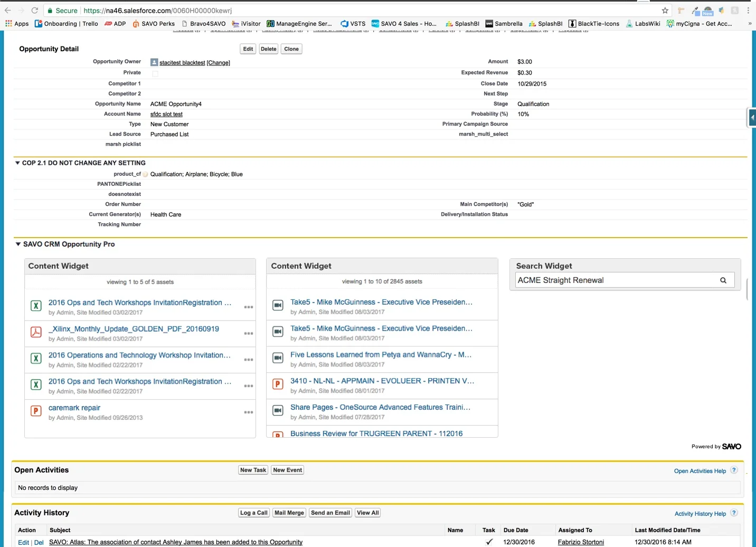Open the Onboarding | Trello bookmark
756x547 pixels.
[67, 24]
